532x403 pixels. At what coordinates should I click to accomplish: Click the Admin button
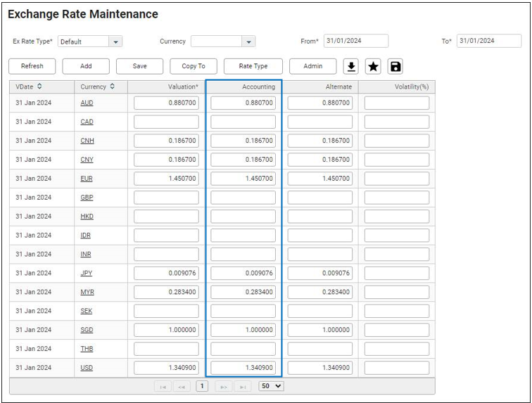(x=313, y=66)
